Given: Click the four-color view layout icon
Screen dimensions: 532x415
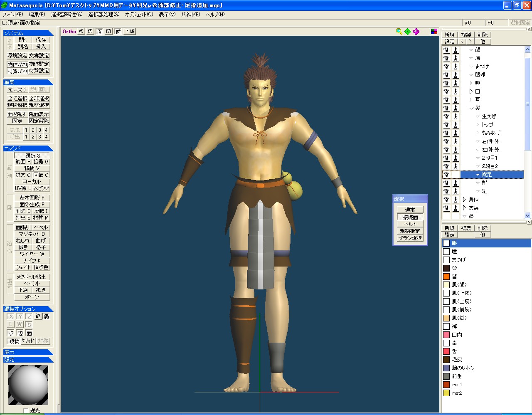Looking at the screenshot, I should click(434, 32).
